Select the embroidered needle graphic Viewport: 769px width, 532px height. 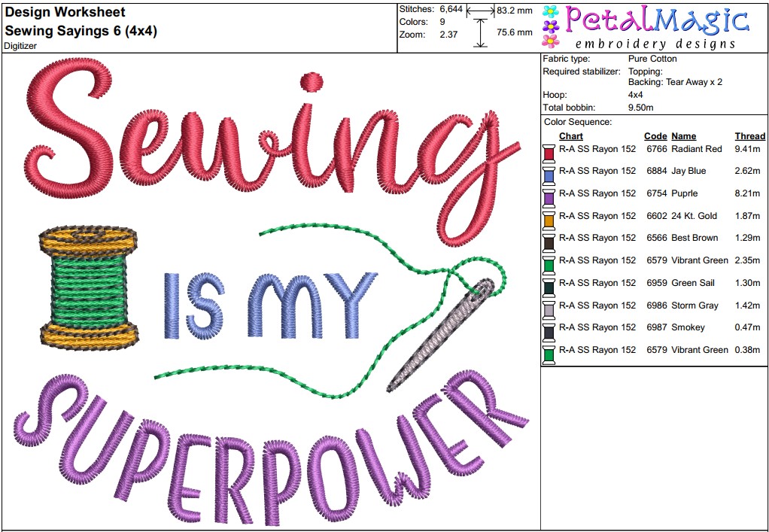point(442,335)
